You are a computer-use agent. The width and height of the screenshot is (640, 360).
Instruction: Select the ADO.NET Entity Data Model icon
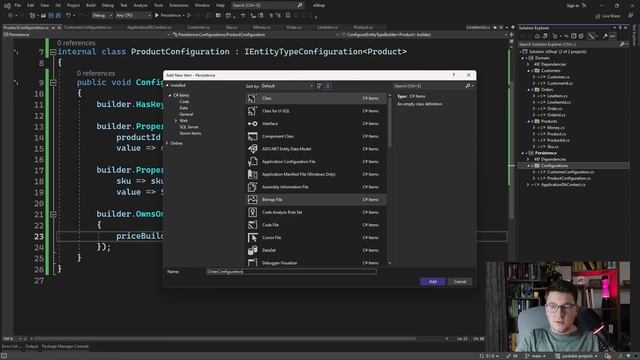[x=253, y=149]
